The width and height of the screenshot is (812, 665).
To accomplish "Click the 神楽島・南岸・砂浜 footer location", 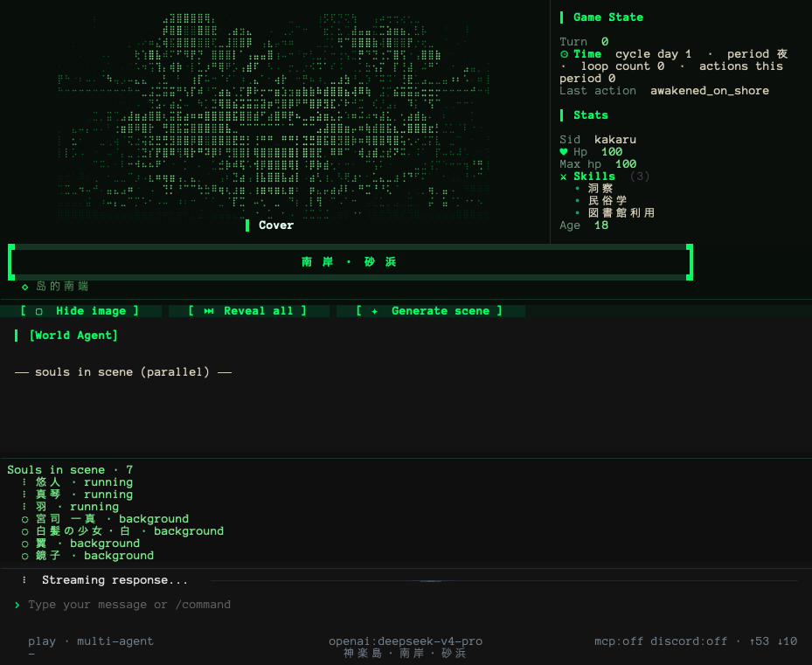I will 405,653.
